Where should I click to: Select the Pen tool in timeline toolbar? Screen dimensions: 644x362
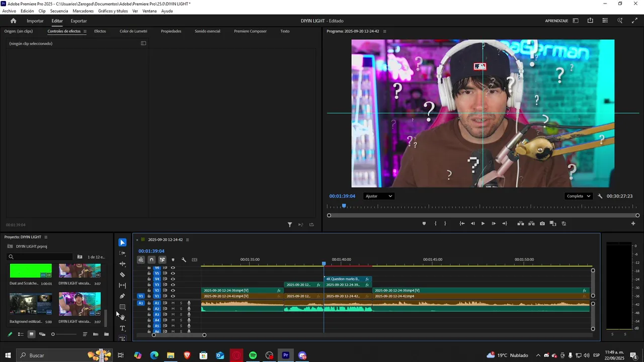tap(122, 296)
